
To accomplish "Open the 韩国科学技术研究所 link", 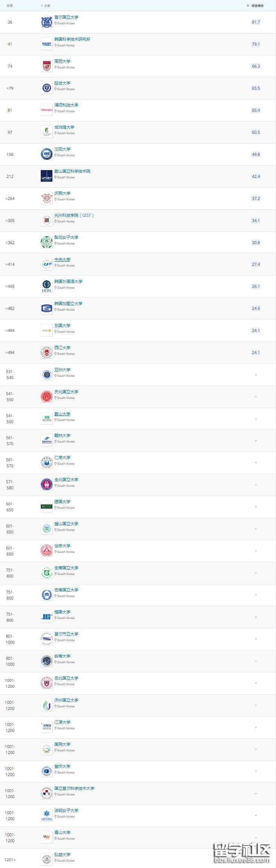I will click(72, 39).
